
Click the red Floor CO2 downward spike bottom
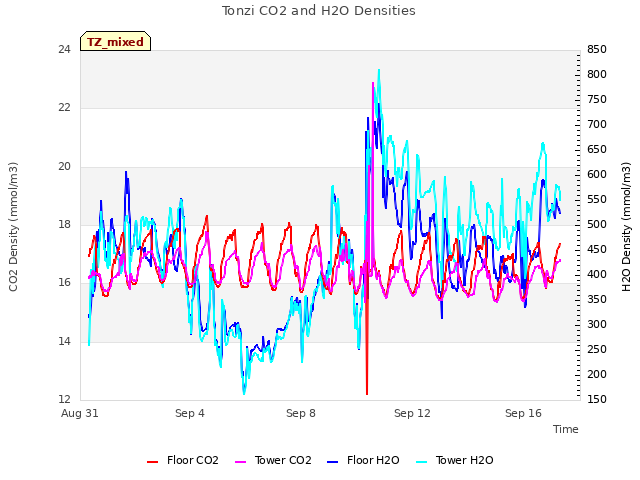tap(367, 393)
